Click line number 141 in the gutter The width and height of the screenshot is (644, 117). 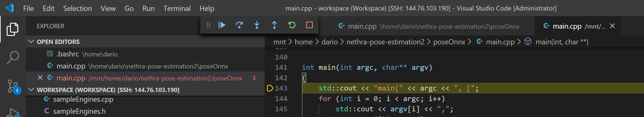pos(281,67)
